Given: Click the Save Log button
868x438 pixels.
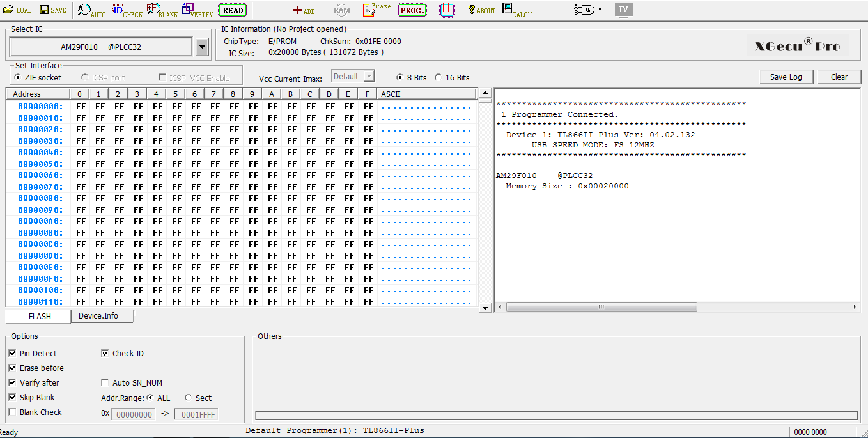Looking at the screenshot, I should 786,76.
